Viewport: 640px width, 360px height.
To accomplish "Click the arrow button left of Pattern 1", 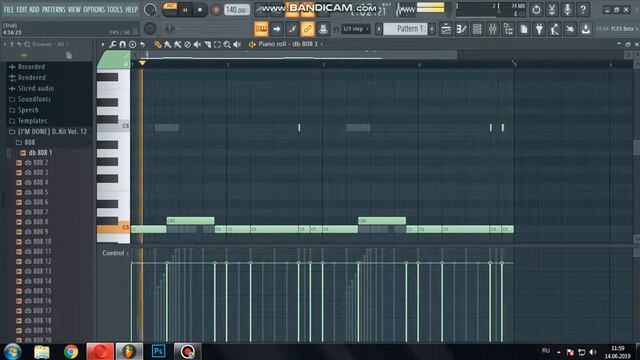I will pyautogui.click(x=379, y=29).
